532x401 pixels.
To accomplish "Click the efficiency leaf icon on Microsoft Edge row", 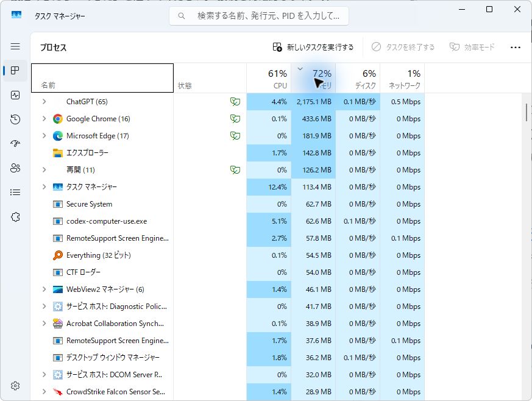I will [x=235, y=136].
